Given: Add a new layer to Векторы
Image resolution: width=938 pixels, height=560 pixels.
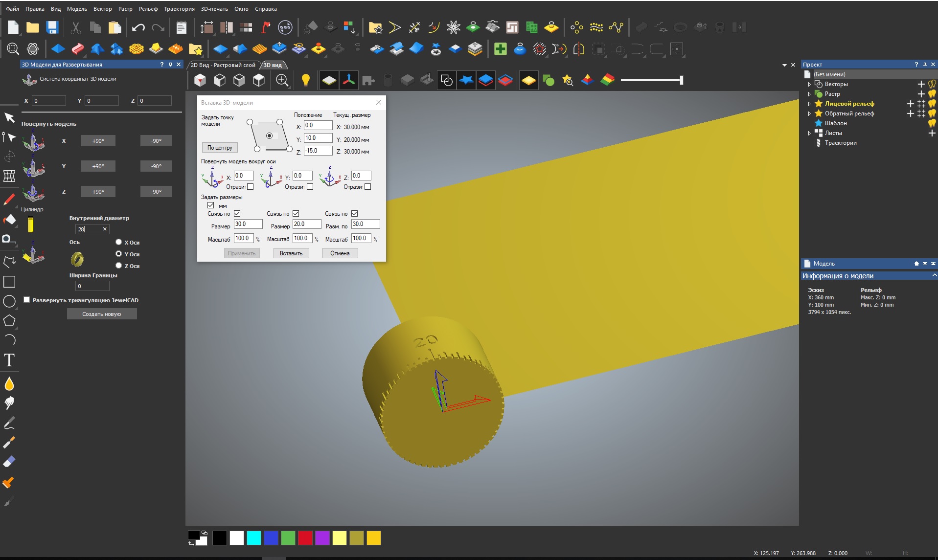Looking at the screenshot, I should 921,84.
